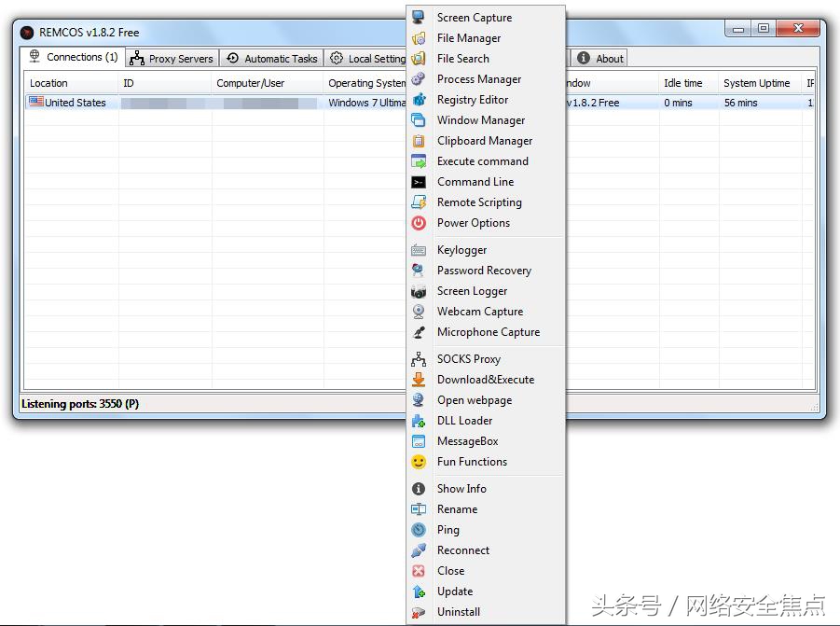This screenshot has width=840, height=626.
Task: Click the Execute command icon
Action: coord(419,161)
